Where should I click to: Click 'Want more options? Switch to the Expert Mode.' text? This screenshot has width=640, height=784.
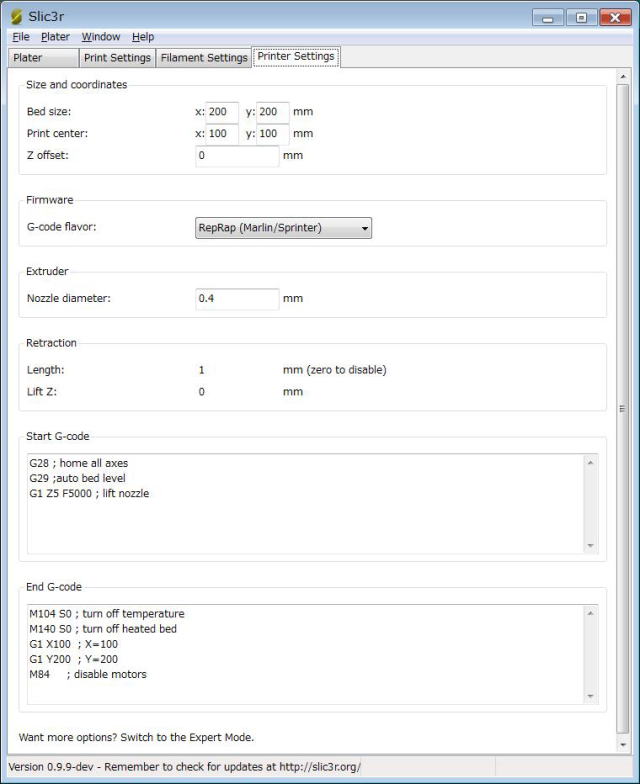tap(136, 737)
